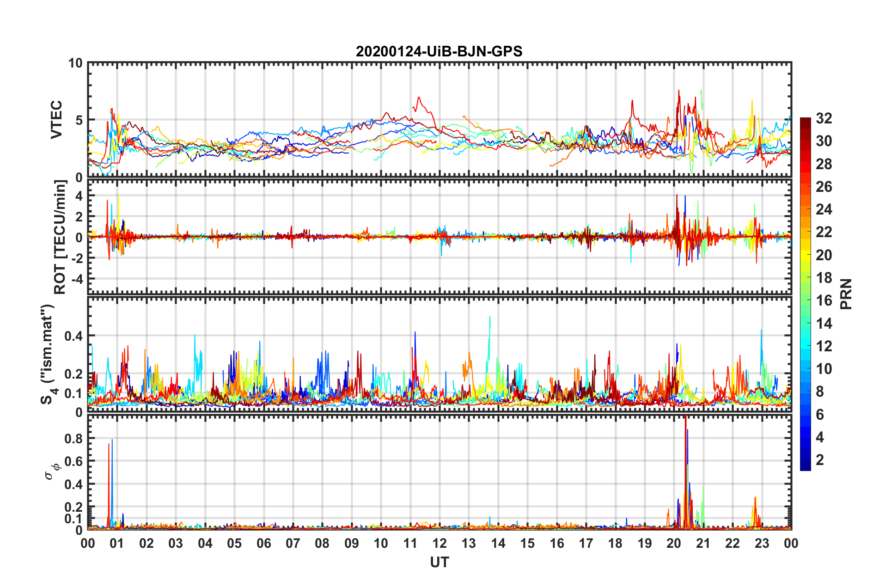Click x-axis hour label 21
879x588 pixels.
pyautogui.click(x=703, y=543)
